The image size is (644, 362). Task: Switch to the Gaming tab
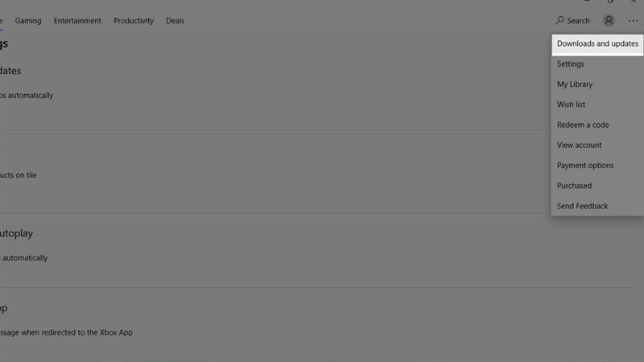point(28,21)
